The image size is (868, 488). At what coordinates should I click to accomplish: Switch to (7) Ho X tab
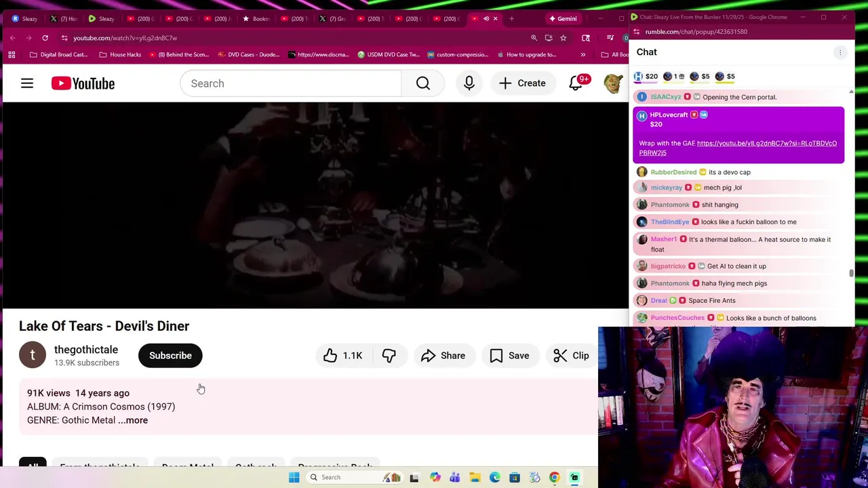pos(63,18)
